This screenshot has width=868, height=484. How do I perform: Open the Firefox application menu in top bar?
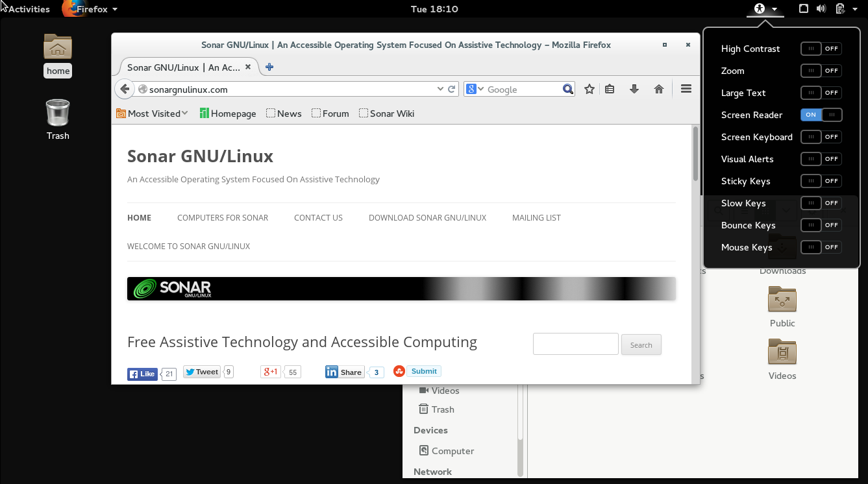coord(91,9)
